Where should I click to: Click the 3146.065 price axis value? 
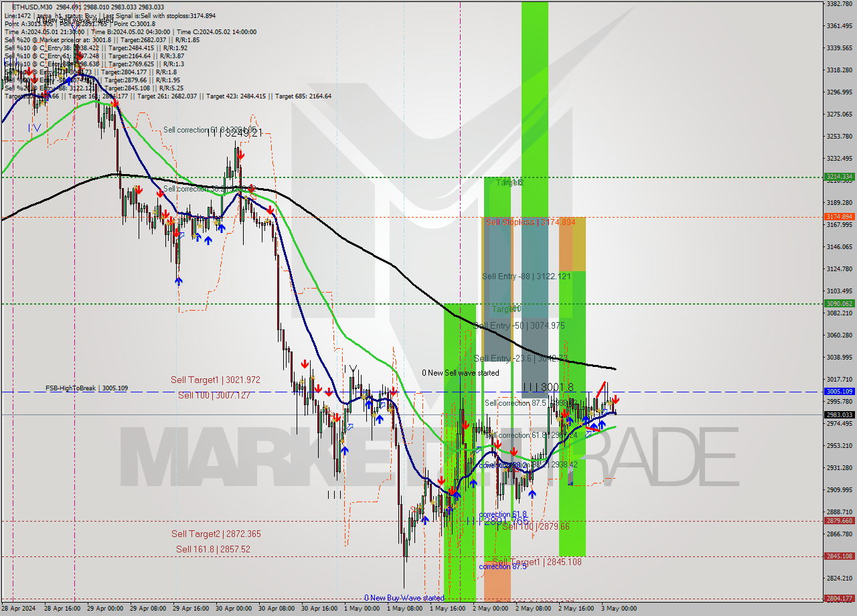839,247
